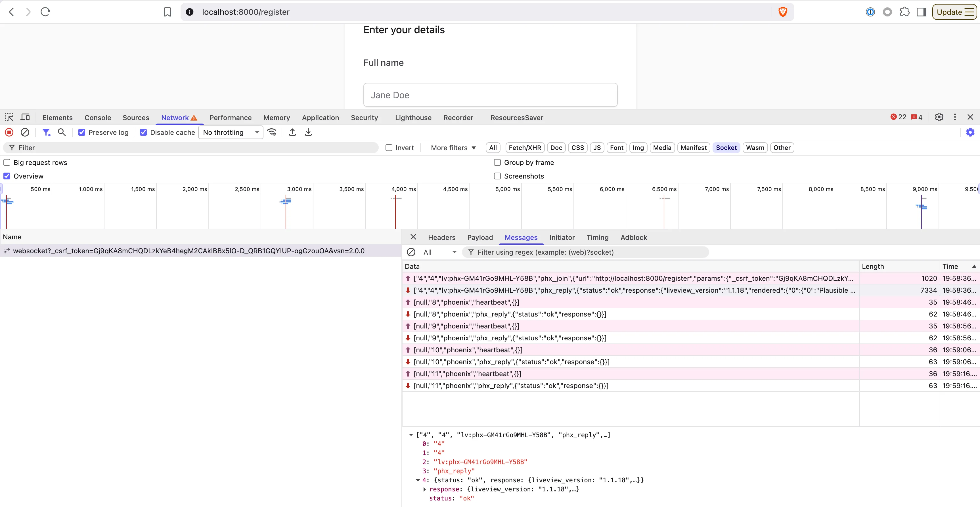Screen dimensions: 980x507
Task: Expand the response liveview_version object
Action: pos(425,489)
